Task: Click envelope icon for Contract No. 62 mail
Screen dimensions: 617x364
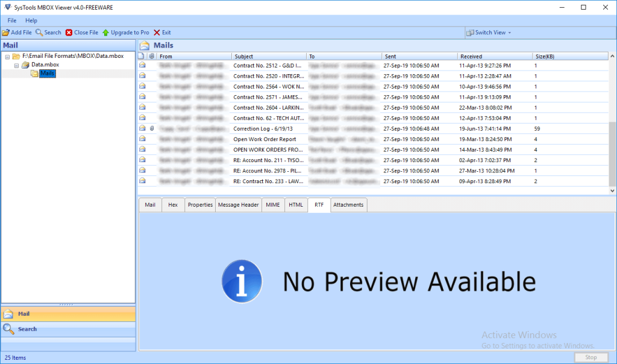Action: point(142,118)
